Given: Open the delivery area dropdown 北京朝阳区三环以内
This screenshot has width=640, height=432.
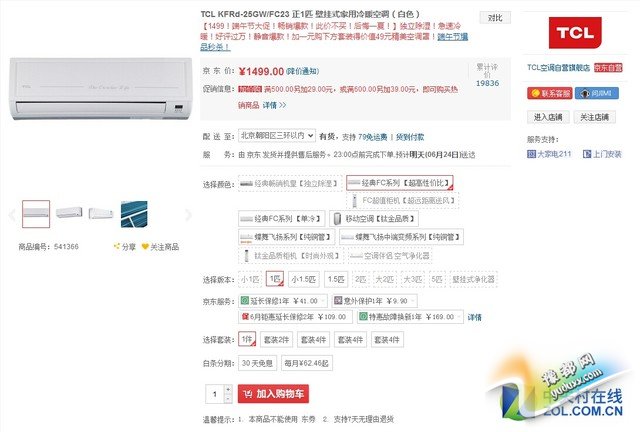Looking at the screenshot, I should [276, 136].
